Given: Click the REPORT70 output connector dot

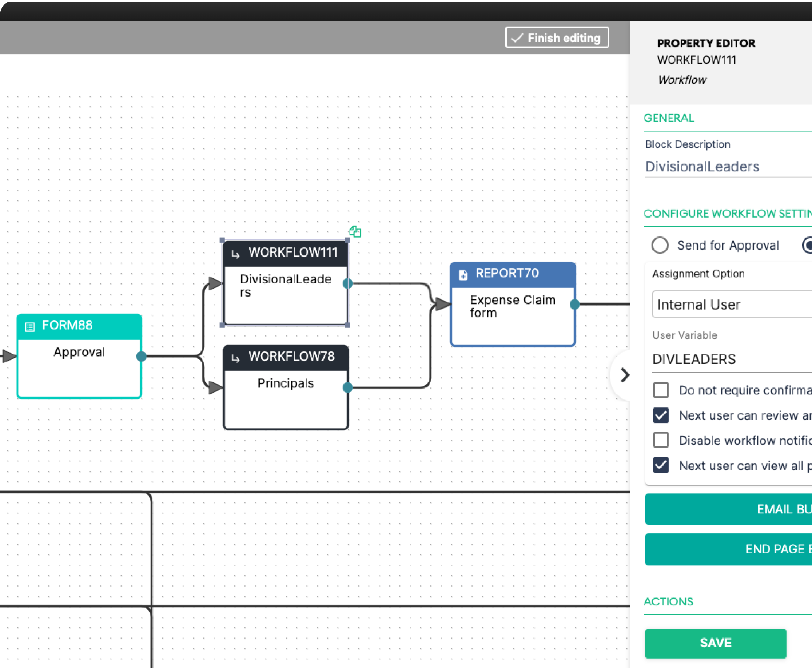Looking at the screenshot, I should [575, 305].
